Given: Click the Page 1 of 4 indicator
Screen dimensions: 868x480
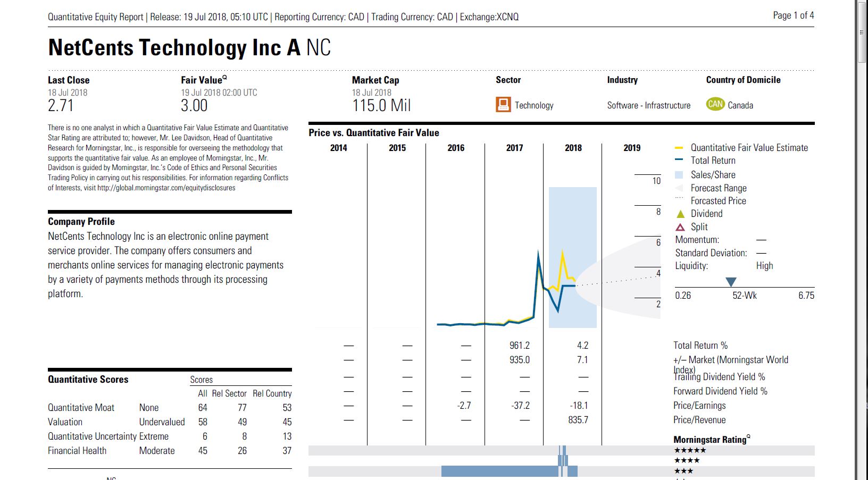Looking at the screenshot, I should click(x=793, y=15).
